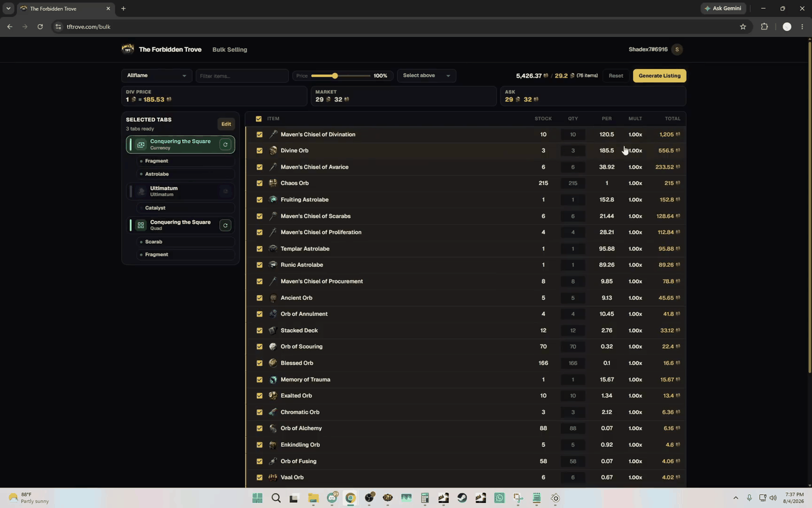
Task: Uncheck the Divine Orb row
Action: point(259,151)
